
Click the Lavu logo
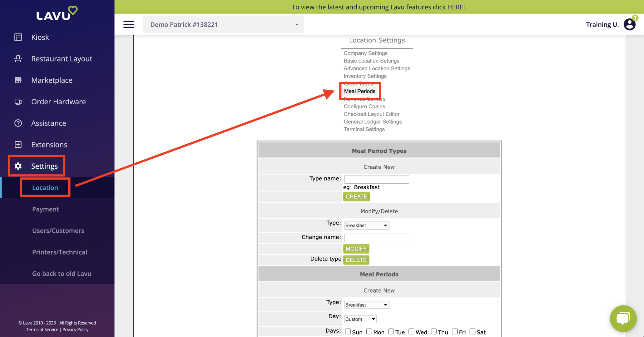[x=57, y=13]
